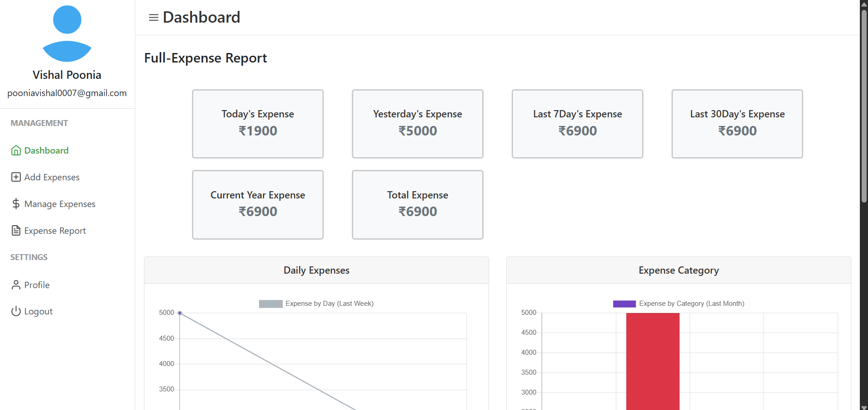Toggle the Expense by Day legend swatch

(271, 304)
